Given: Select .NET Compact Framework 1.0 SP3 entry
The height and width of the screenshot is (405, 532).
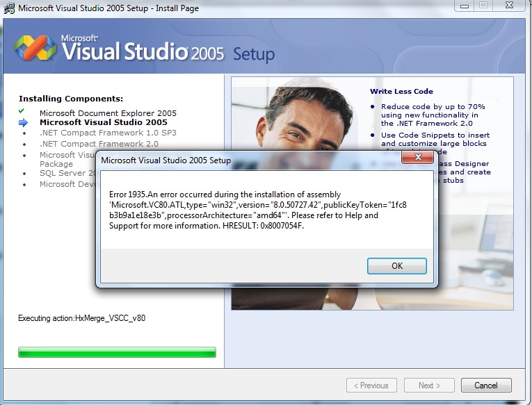Looking at the screenshot, I should (108, 133).
